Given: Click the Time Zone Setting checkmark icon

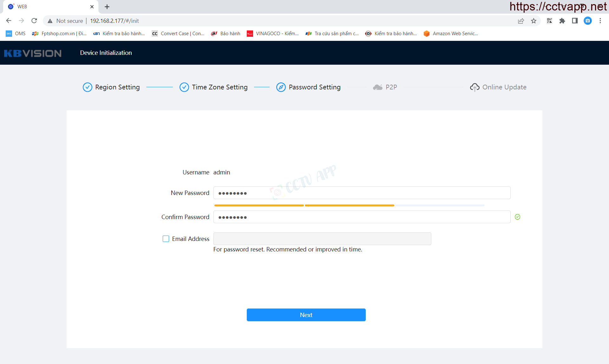Looking at the screenshot, I should (x=184, y=87).
